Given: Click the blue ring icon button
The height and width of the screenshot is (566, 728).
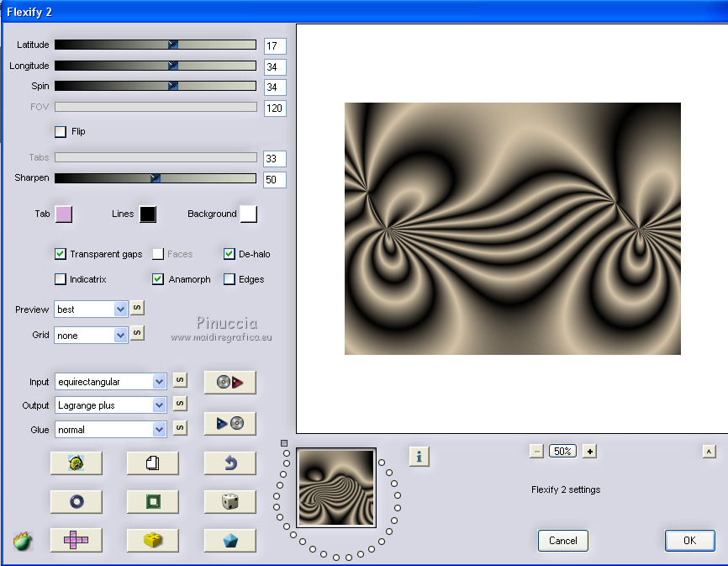Looking at the screenshot, I should coord(76,502).
